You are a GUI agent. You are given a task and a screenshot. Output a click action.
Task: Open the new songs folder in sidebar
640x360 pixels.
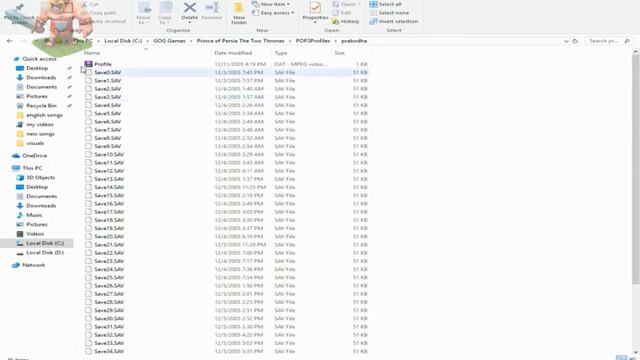coord(40,134)
